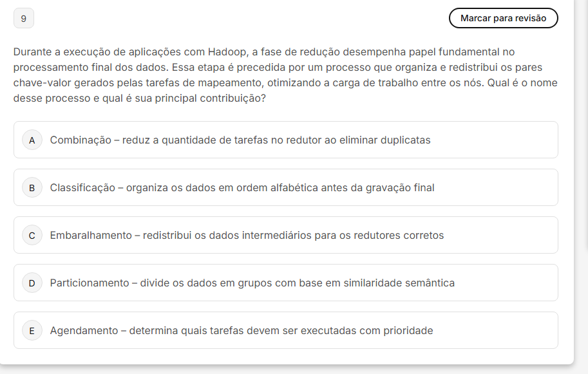Pick the letter C answer circle
The height and width of the screenshot is (374, 588).
point(32,235)
